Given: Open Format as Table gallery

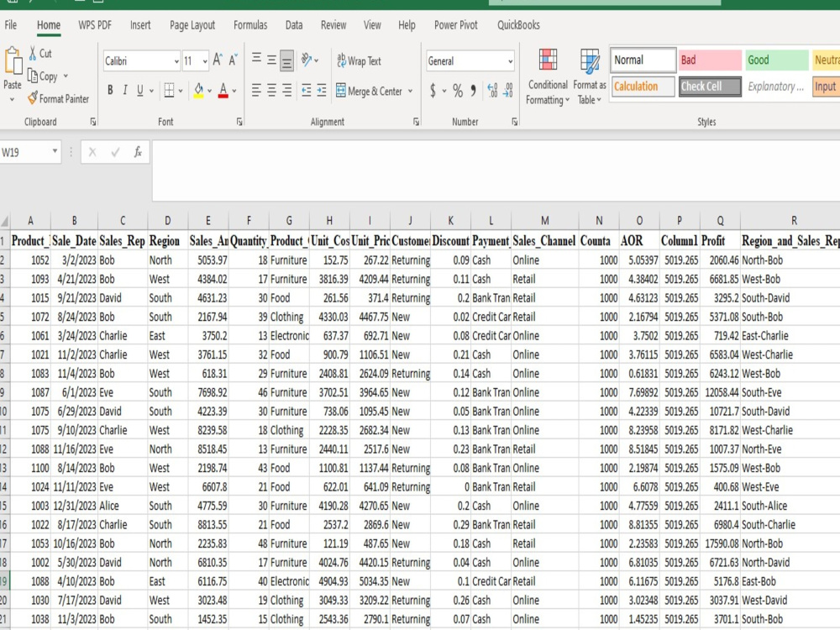Looking at the screenshot, I should (590, 76).
